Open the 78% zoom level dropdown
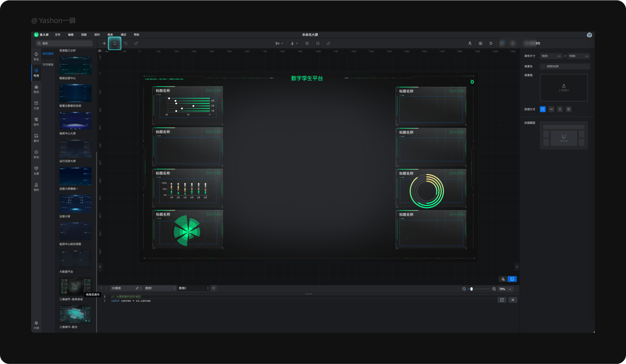 [505, 289]
